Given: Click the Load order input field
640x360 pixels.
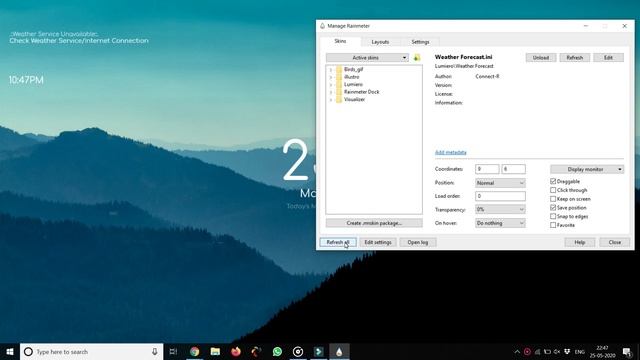Looking at the screenshot, I should click(x=500, y=196).
